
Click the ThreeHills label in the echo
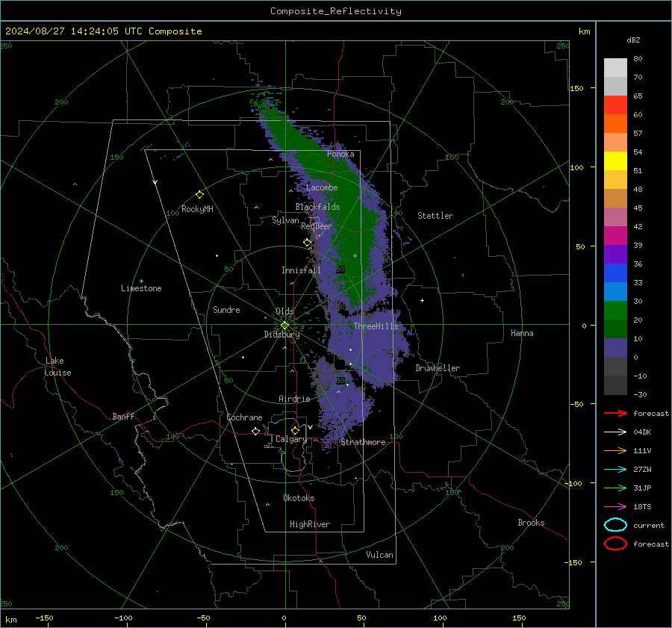coord(376,326)
